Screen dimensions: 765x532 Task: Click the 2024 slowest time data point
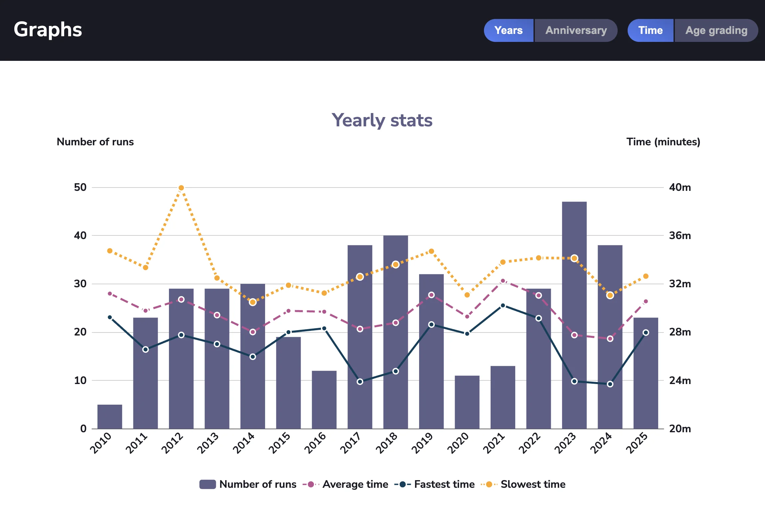609,296
